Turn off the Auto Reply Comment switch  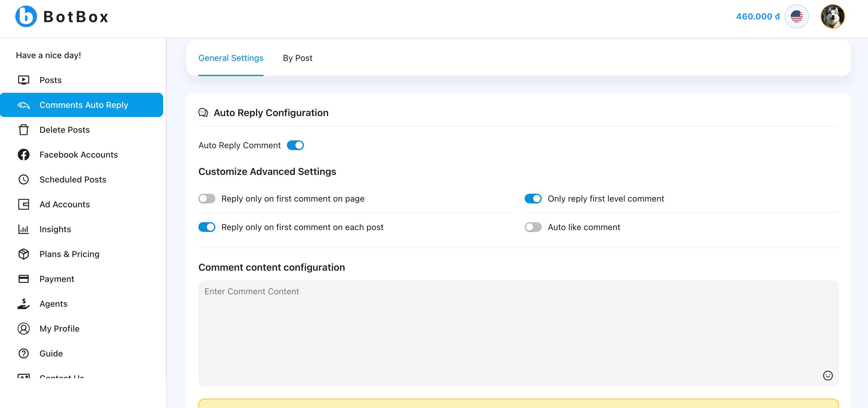(x=295, y=145)
